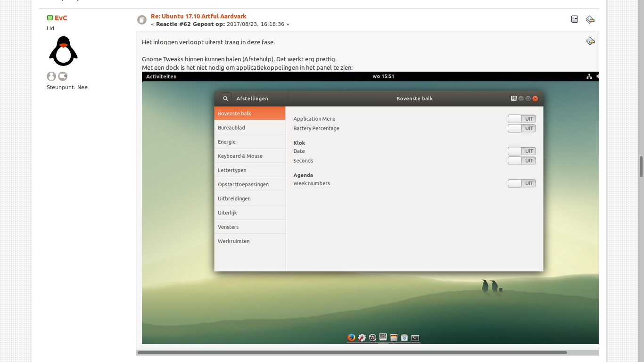Open the software bag icon in the dock

coord(405,337)
